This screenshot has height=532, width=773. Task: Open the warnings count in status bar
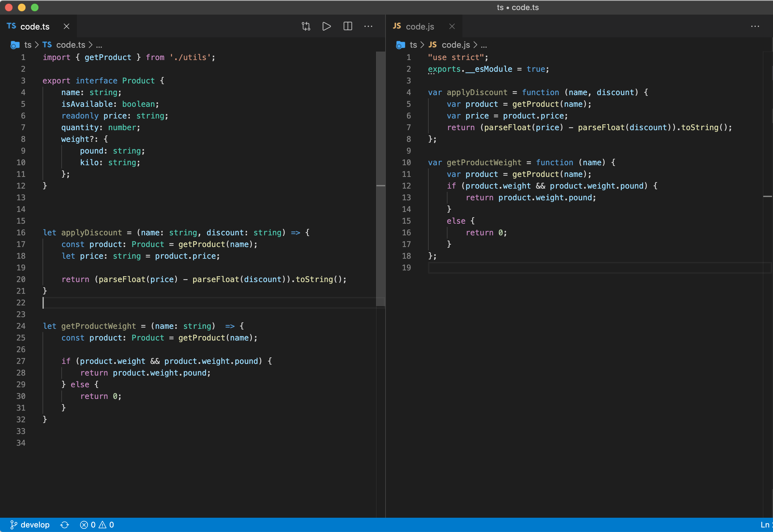click(x=106, y=525)
